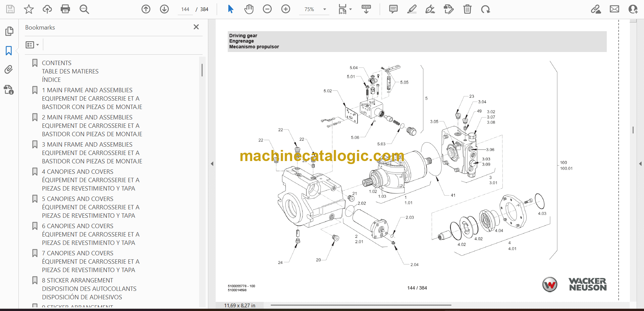Open bookmark 7 CANOPIES AND COVERS
This screenshot has height=311, width=644.
tap(77, 253)
